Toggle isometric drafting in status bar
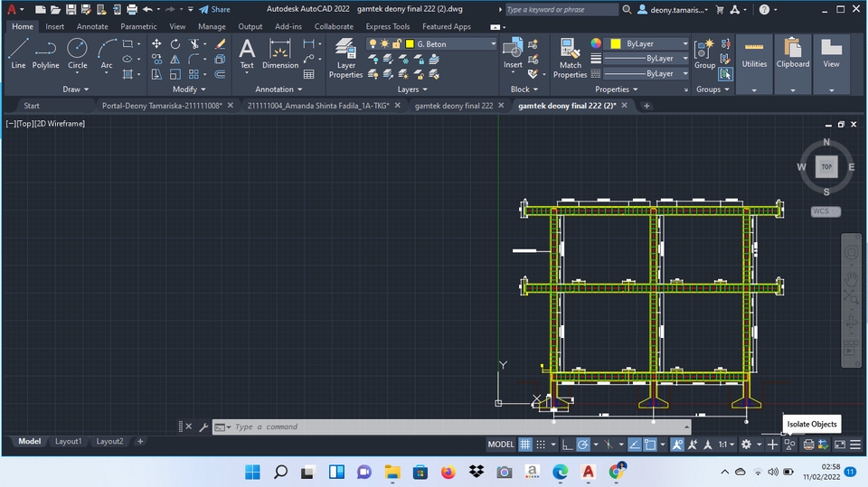This screenshot has height=487, width=868. click(x=609, y=445)
